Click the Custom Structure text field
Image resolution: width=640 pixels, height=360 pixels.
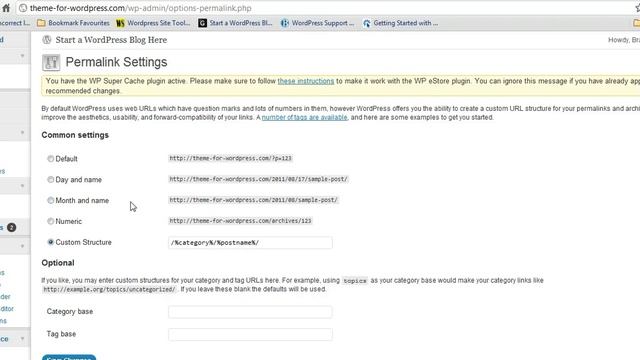point(250,242)
